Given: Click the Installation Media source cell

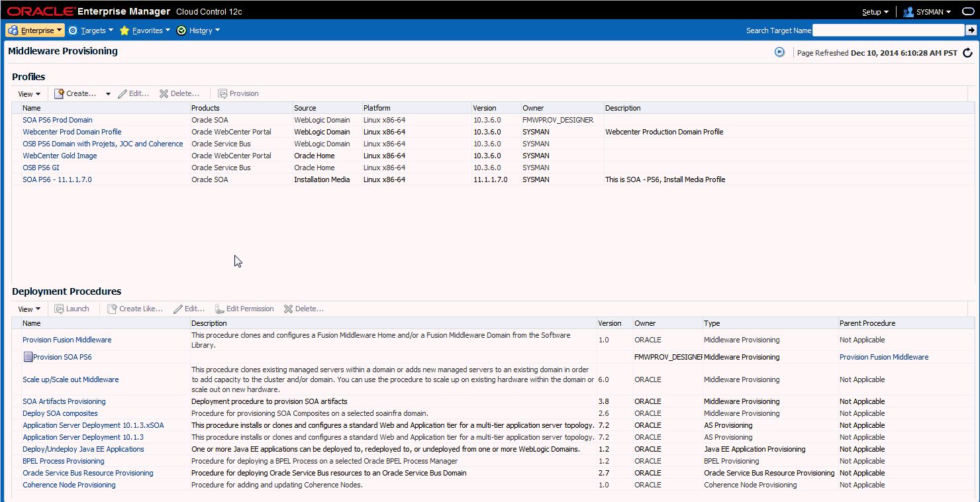Looking at the screenshot, I should [x=322, y=179].
